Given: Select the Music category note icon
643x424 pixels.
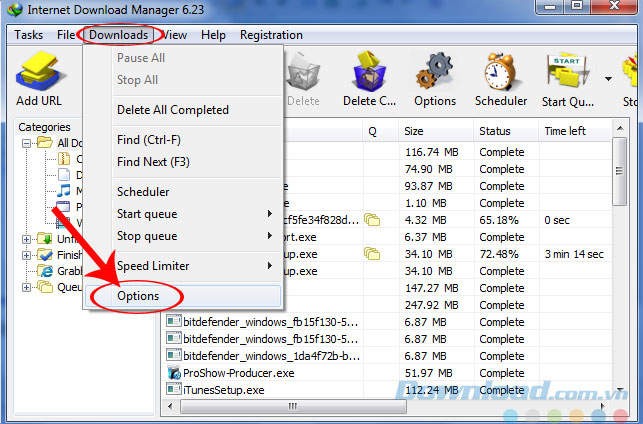Looking at the screenshot, I should (x=64, y=191).
